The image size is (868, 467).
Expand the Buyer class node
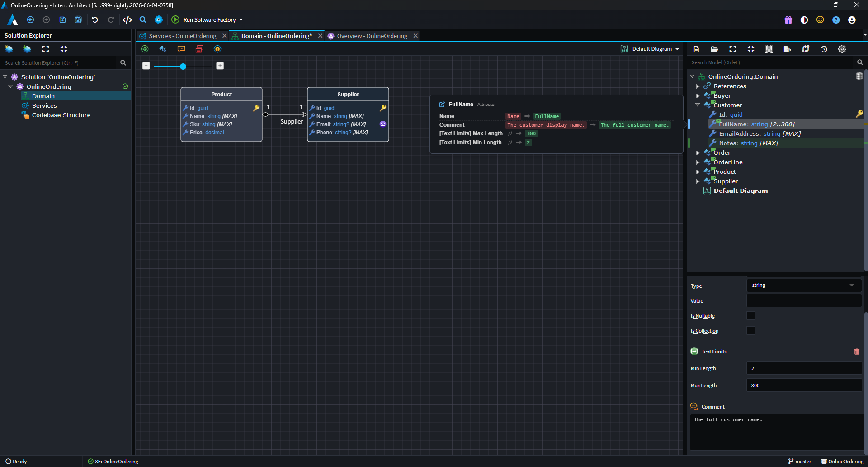[698, 95]
